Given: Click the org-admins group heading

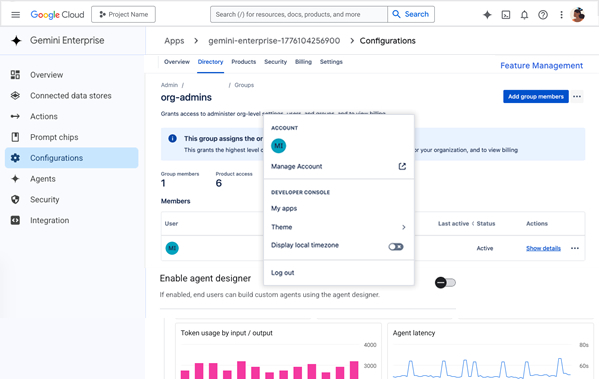Looking at the screenshot, I should point(186,97).
